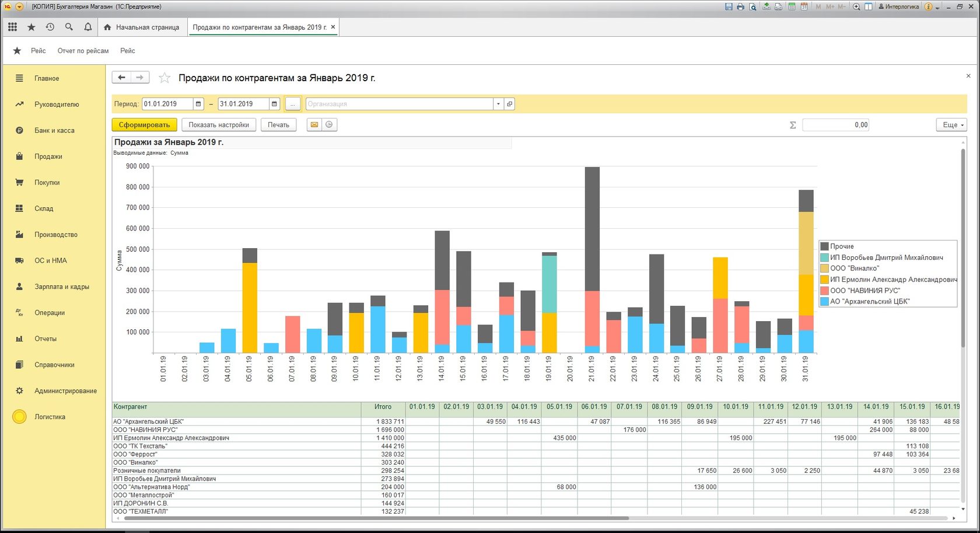Open period selection ellipsis button
This screenshot has width=980, height=533.
click(x=293, y=104)
